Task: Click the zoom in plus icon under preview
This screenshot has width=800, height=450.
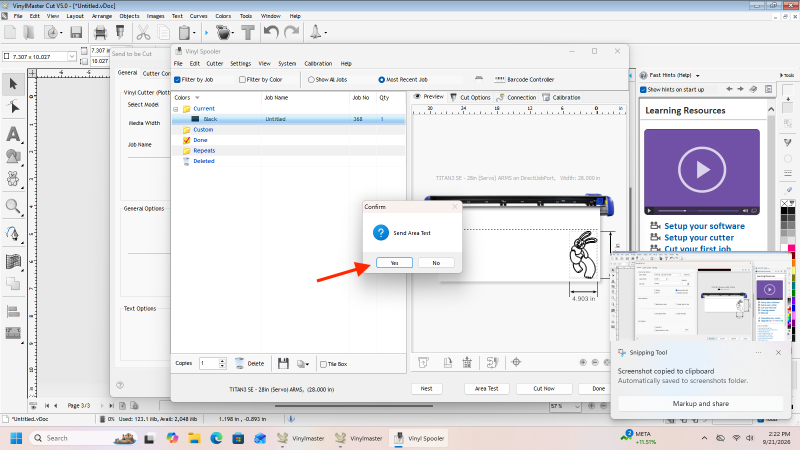Action: tap(583, 362)
